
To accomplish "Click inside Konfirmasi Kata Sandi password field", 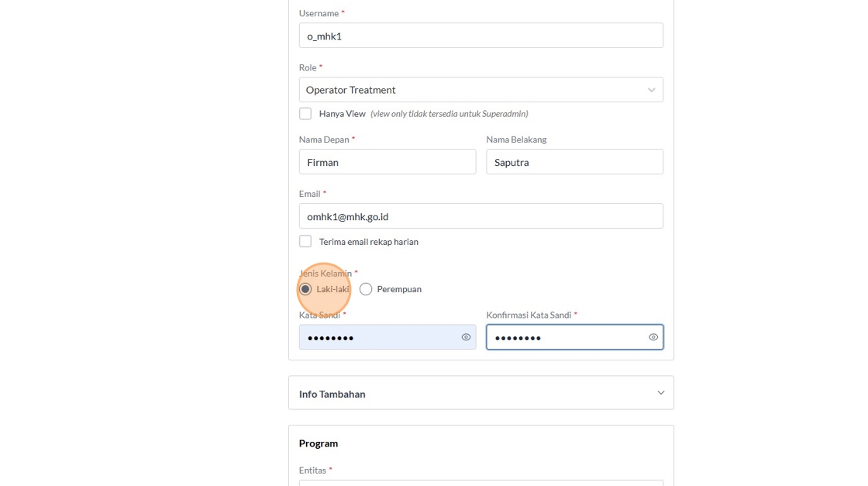I will pos(564,337).
